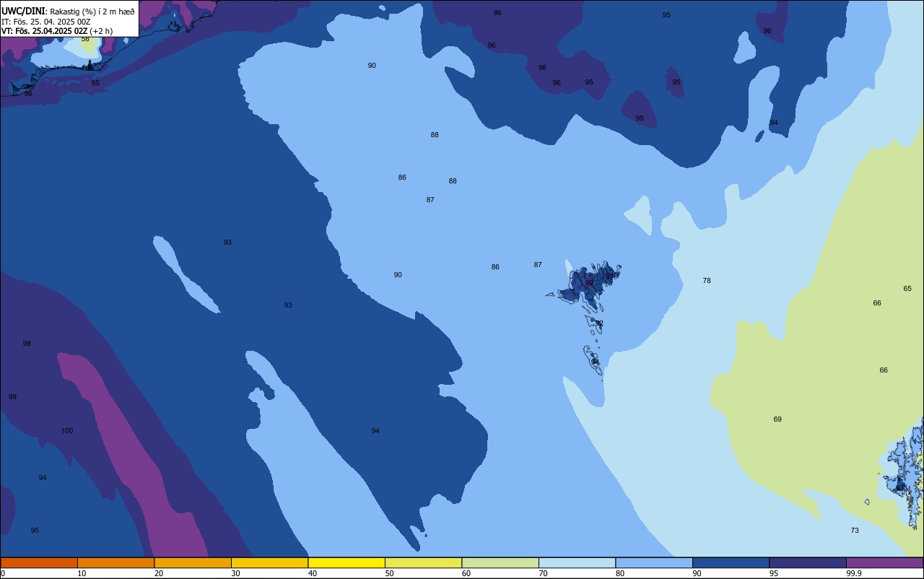Click the 0–10 dark orange legend swatch
The image size is (924, 579).
pyautogui.click(x=39, y=562)
